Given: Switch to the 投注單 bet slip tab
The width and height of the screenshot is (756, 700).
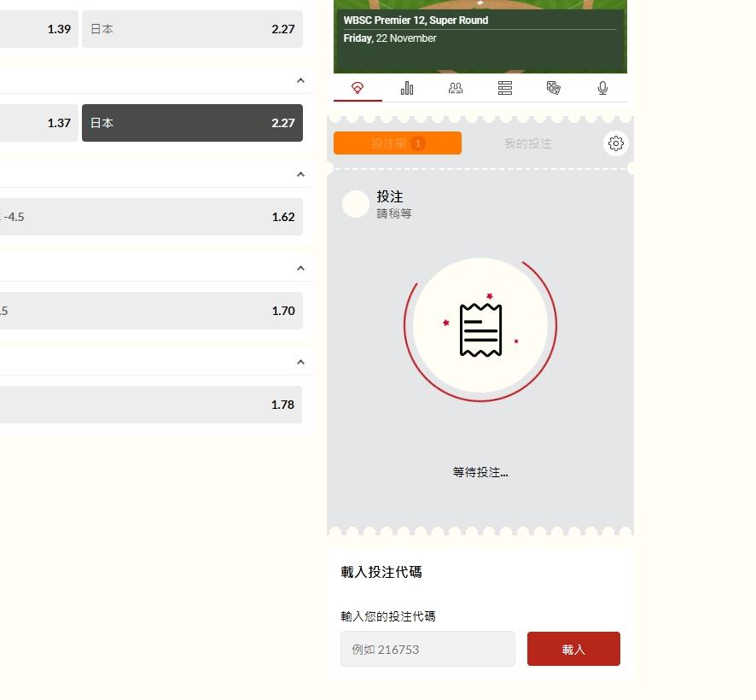Looking at the screenshot, I should click(x=398, y=143).
